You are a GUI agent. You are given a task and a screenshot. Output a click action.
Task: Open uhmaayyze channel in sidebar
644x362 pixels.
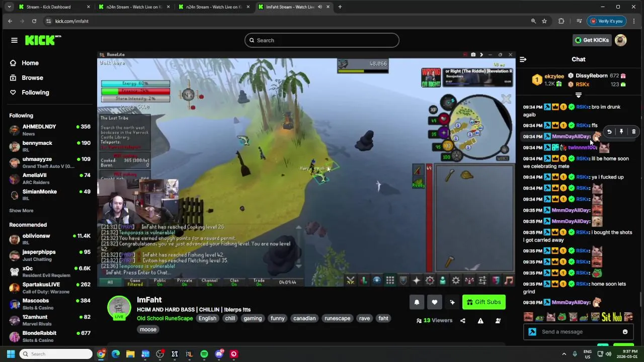(x=49, y=162)
